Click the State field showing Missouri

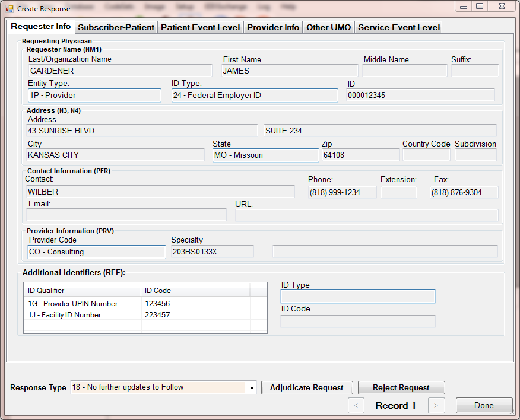pos(265,155)
